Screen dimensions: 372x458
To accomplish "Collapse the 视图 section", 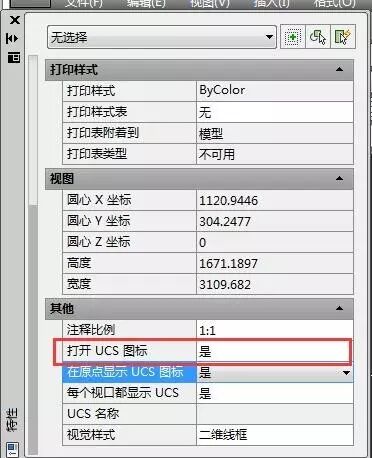I will [x=339, y=178].
